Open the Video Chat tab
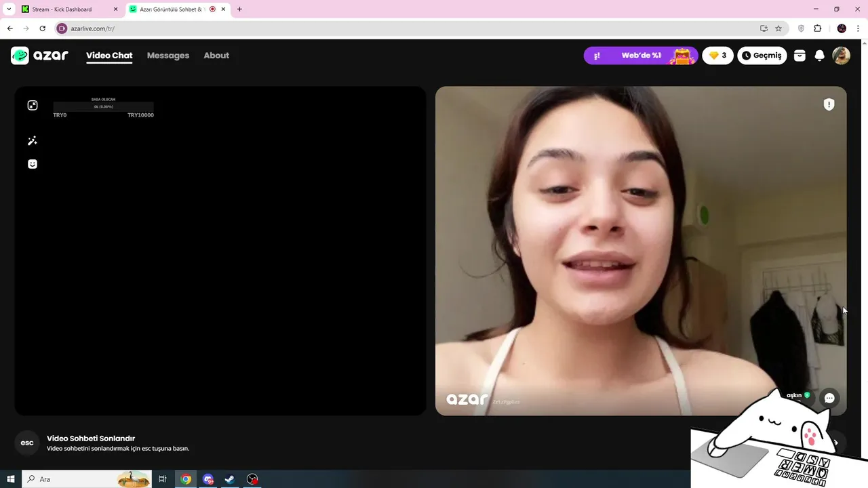The height and width of the screenshot is (488, 868). tap(109, 56)
